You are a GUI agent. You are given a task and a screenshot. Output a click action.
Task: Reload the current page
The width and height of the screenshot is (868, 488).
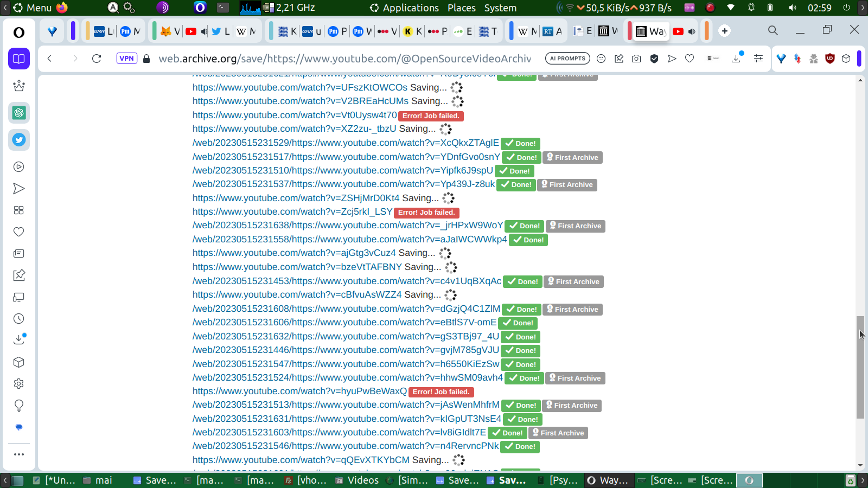(x=97, y=59)
